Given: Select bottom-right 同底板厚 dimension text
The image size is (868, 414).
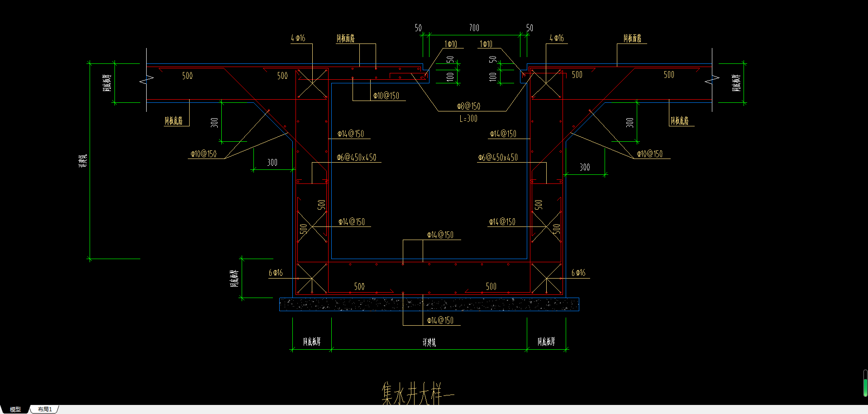Looking at the screenshot, I should [x=546, y=342].
